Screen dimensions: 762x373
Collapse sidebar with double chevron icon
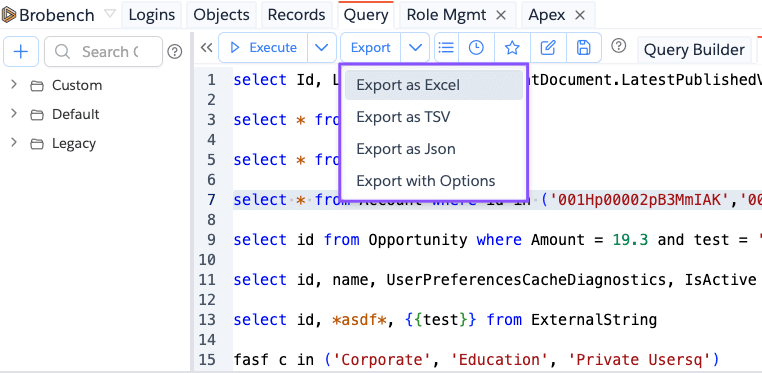(207, 48)
